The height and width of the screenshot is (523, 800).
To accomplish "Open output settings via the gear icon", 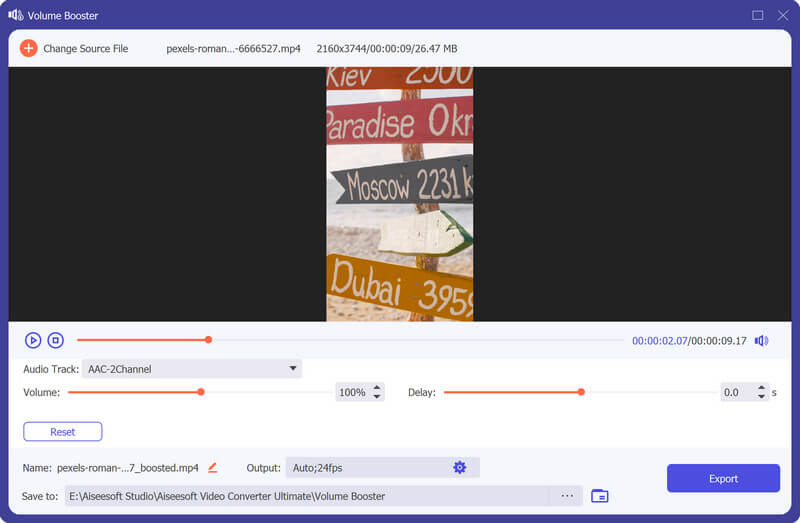I will point(460,467).
